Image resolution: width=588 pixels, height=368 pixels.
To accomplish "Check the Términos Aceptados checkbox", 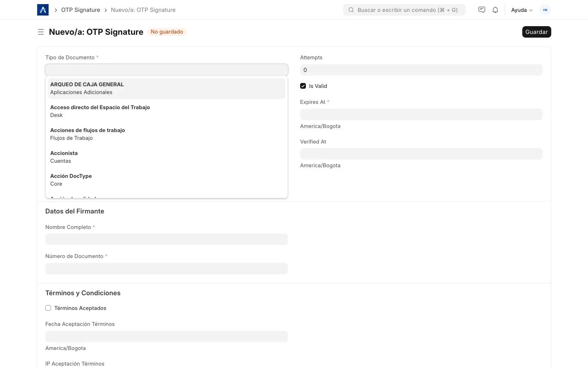I will (x=48, y=308).
